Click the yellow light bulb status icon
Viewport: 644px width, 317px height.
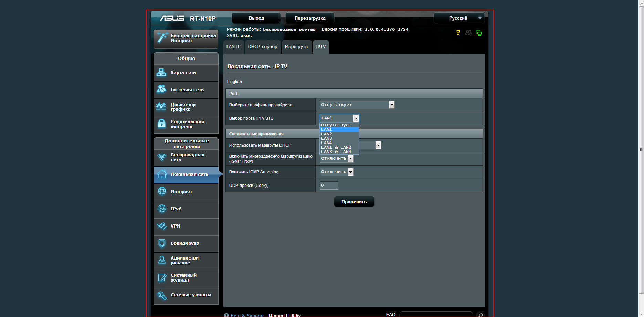click(458, 33)
